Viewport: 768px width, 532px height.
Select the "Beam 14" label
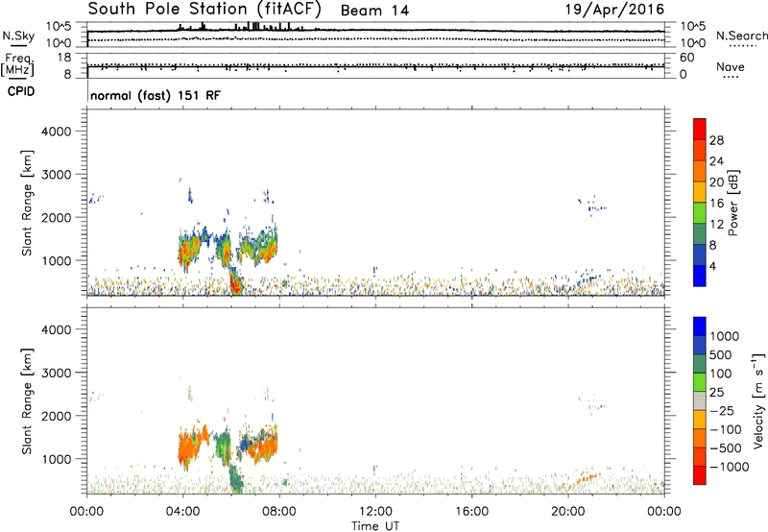pos(374,11)
